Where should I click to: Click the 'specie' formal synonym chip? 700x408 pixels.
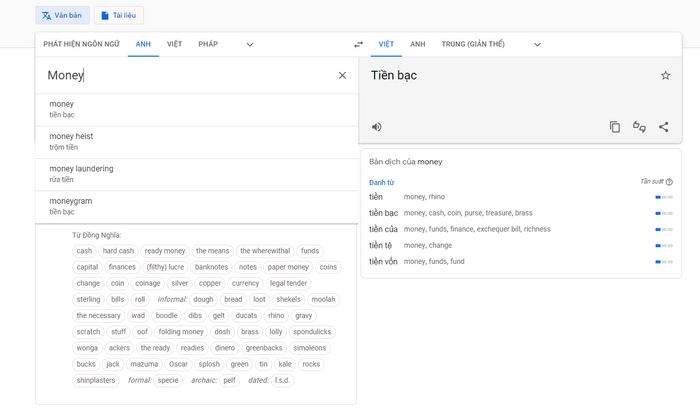pyautogui.click(x=168, y=380)
